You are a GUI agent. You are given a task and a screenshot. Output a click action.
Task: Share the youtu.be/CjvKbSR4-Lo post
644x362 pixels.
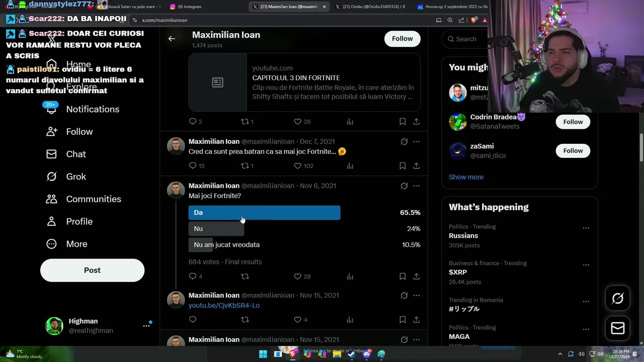pos(417,320)
